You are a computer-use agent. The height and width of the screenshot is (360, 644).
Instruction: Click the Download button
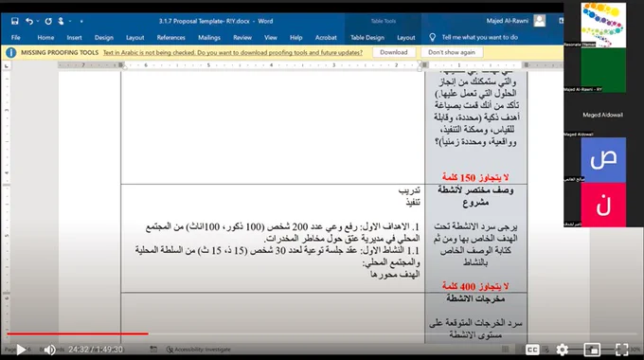393,52
